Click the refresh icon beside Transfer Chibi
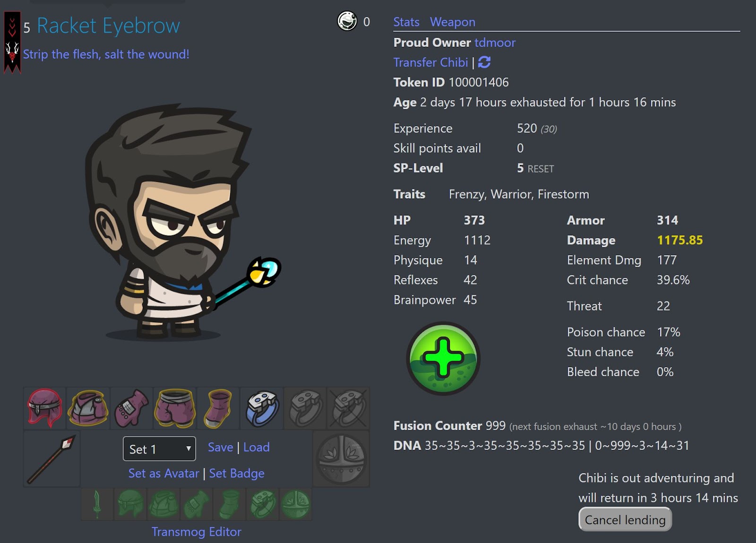 [x=484, y=62]
